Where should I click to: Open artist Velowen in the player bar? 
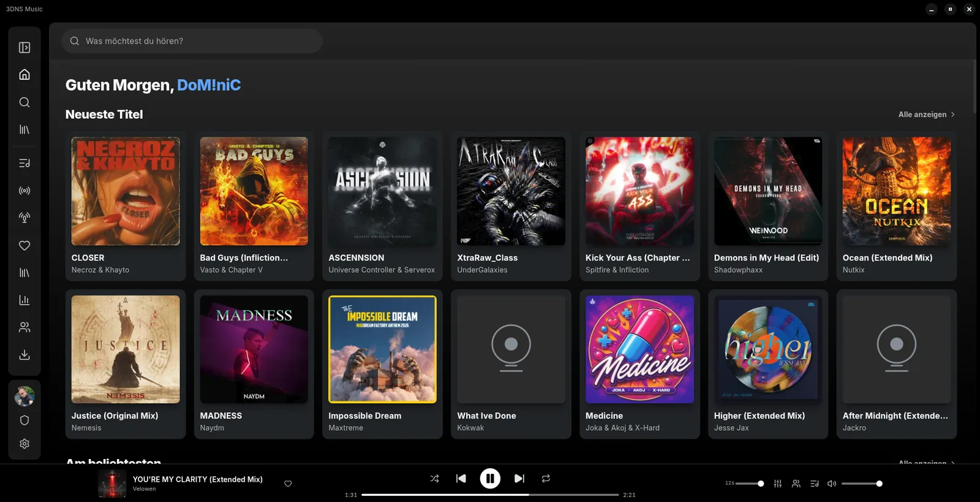[145, 489]
